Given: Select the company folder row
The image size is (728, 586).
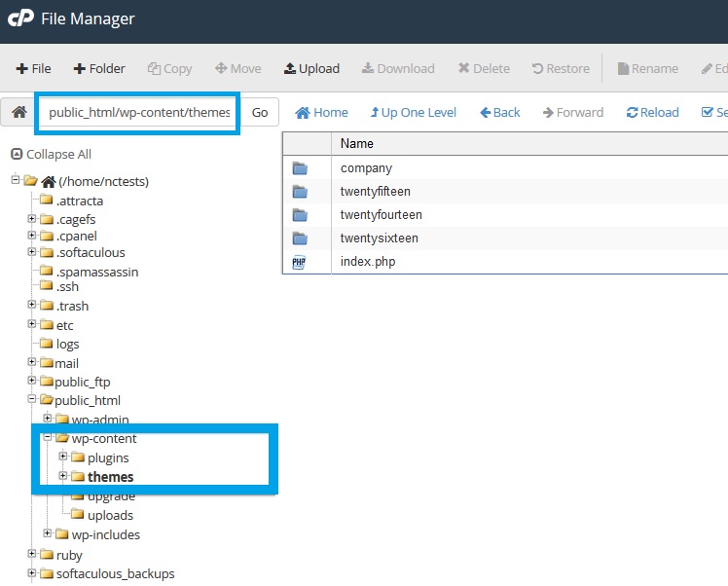Looking at the screenshot, I should pyautogui.click(x=505, y=168).
